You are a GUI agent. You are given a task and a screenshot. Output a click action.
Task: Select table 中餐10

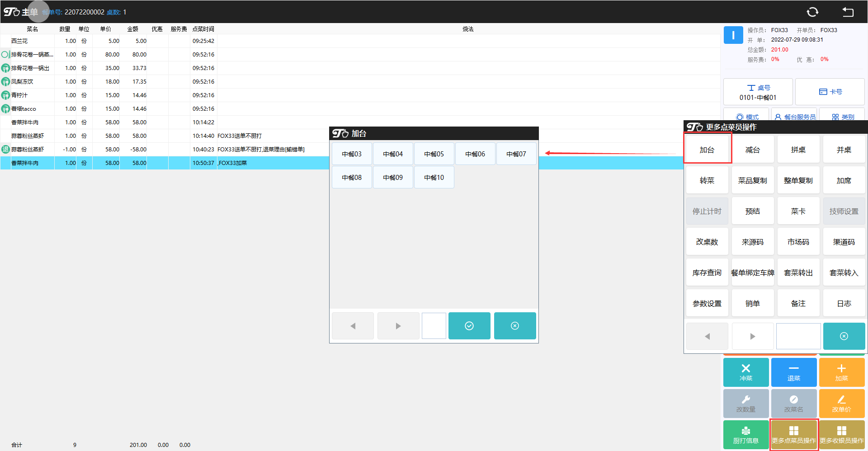434,178
